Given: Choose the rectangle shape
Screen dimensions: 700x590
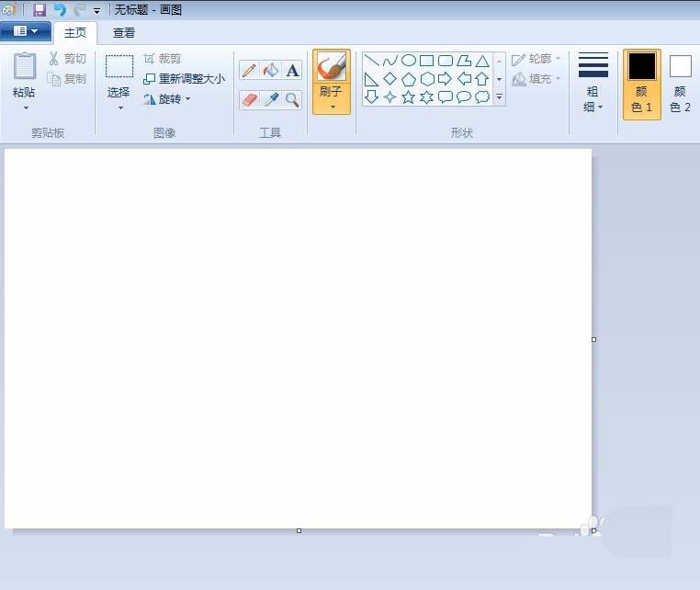Looking at the screenshot, I should (427, 61).
